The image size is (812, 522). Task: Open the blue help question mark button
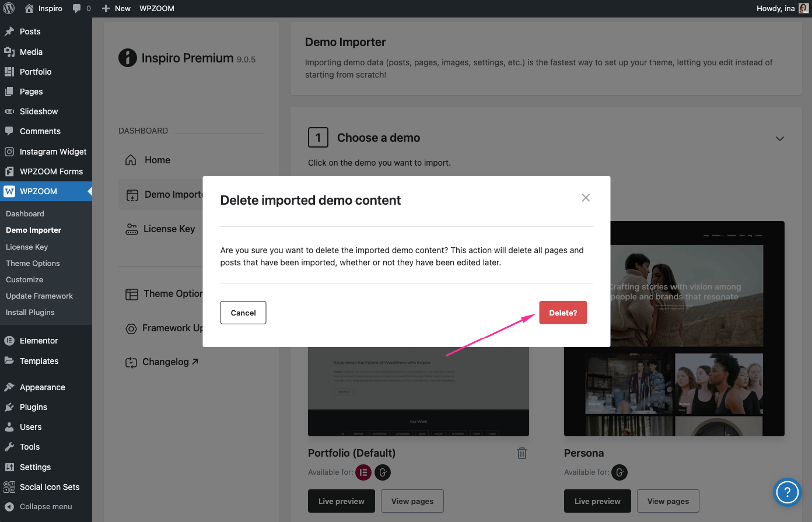pyautogui.click(x=787, y=492)
